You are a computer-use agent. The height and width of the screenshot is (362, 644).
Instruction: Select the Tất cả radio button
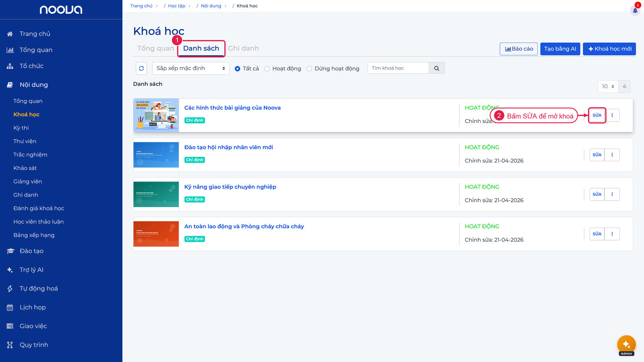[237, 69]
